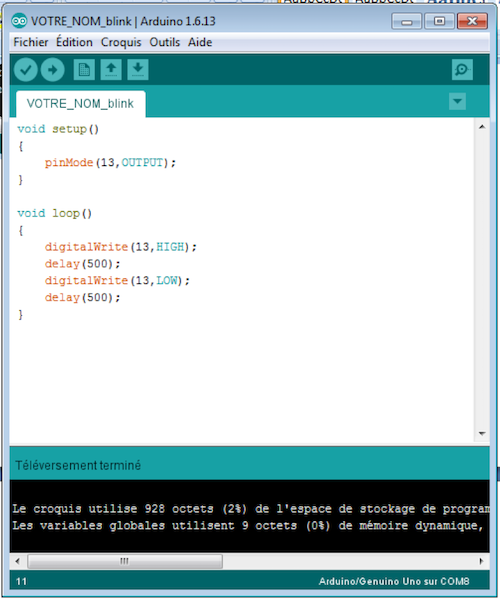500x598 pixels.
Task: Open the Édition menu
Action: [74, 42]
